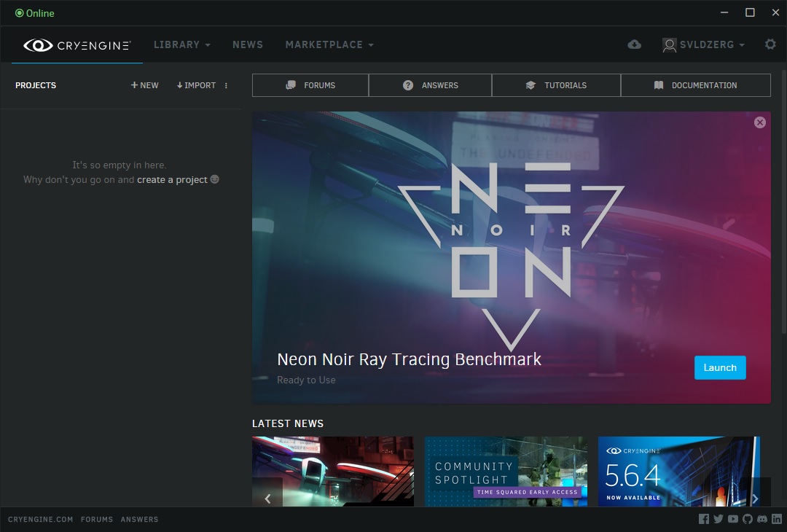
Task: Open the Facebook page icon
Action: coord(704,519)
